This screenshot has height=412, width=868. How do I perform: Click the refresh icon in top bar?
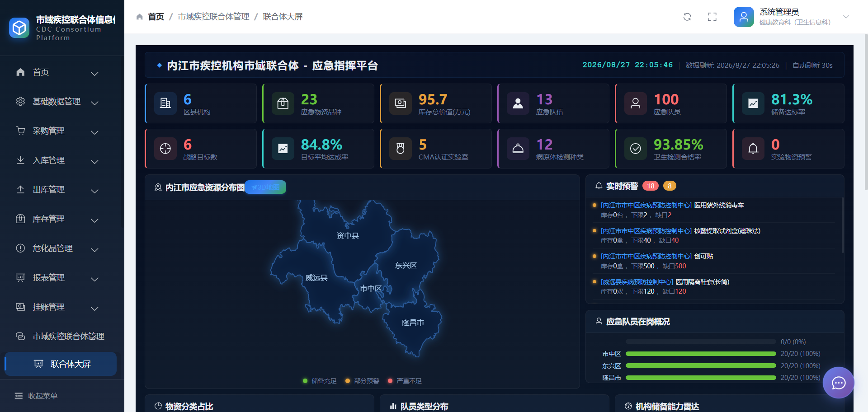point(687,17)
